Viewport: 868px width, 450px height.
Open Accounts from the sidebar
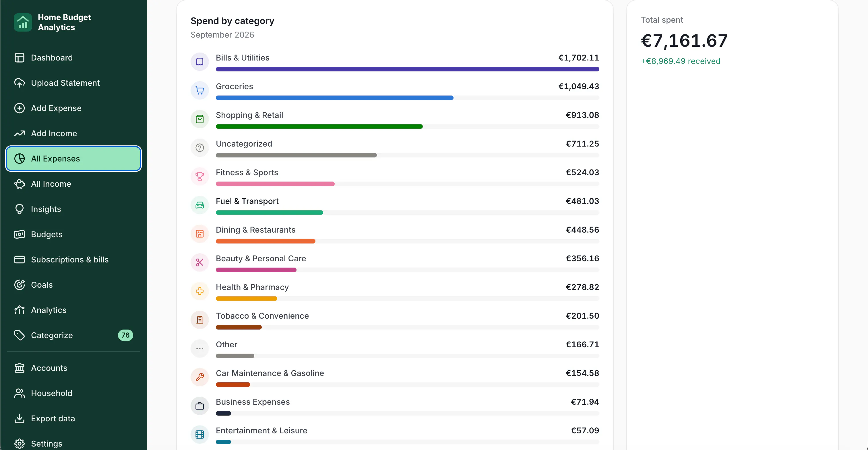point(73,368)
